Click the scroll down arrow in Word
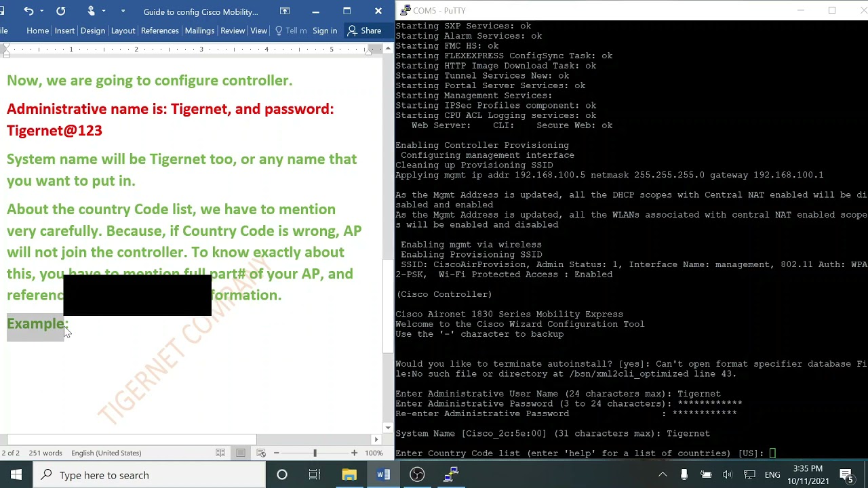The width and height of the screenshot is (868, 488). click(388, 428)
